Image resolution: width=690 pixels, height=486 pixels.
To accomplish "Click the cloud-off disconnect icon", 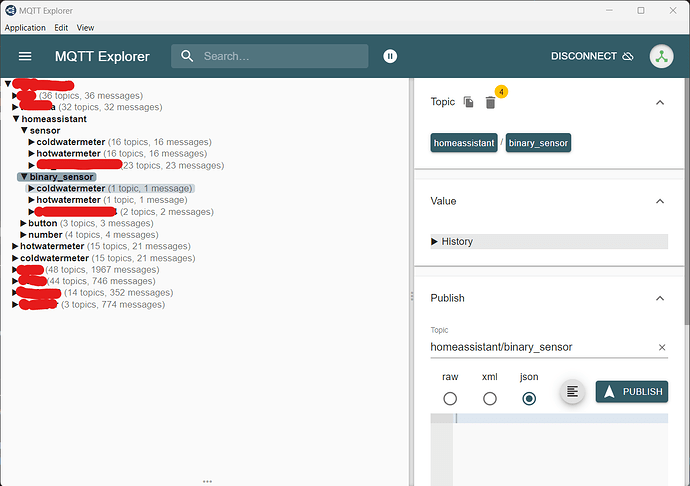I will [x=628, y=56].
